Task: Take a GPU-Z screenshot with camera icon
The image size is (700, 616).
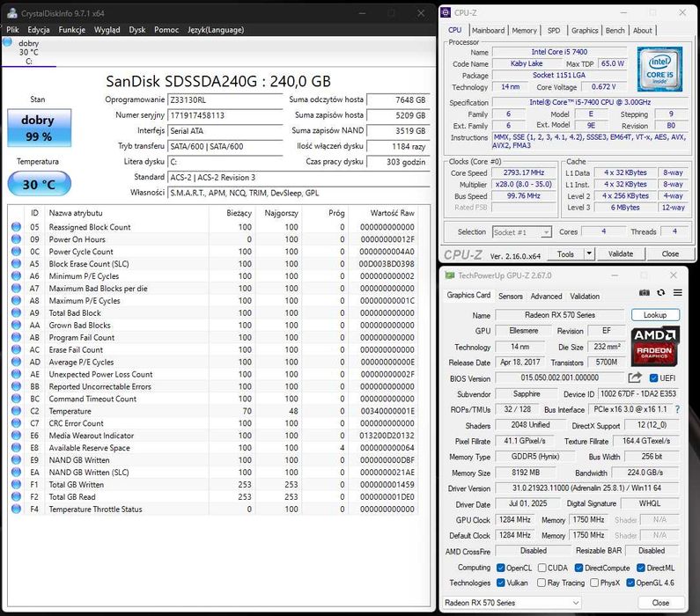Action: click(x=645, y=293)
